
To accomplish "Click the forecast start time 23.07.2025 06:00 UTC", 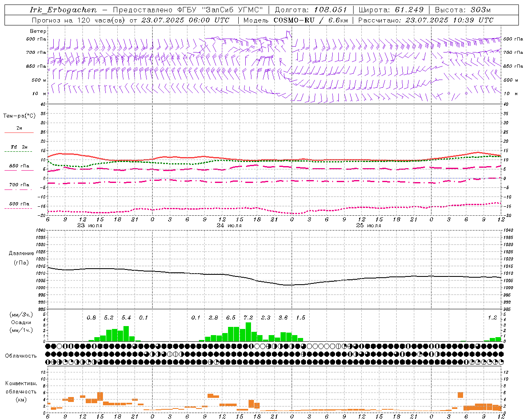I will (185, 20).
